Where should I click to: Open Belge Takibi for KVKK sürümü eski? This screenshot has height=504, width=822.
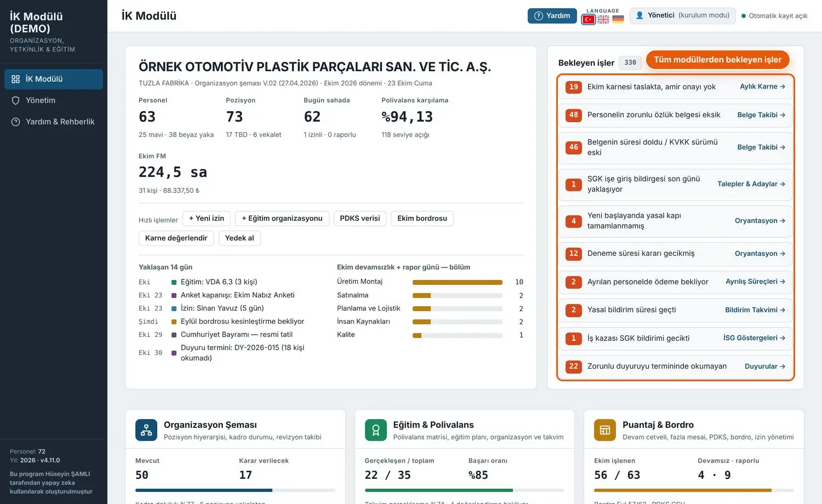pyautogui.click(x=761, y=147)
